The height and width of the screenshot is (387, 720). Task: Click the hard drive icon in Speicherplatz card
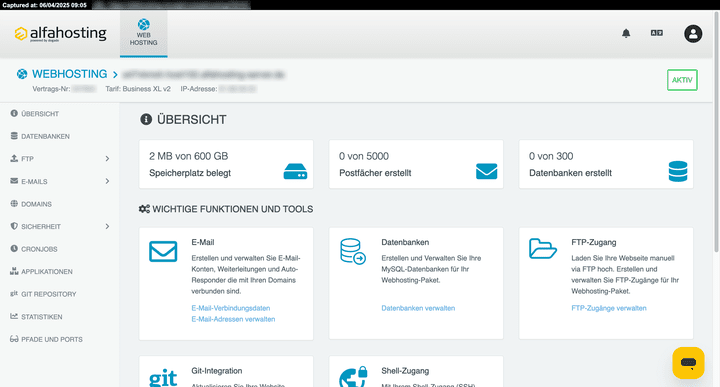pos(295,172)
